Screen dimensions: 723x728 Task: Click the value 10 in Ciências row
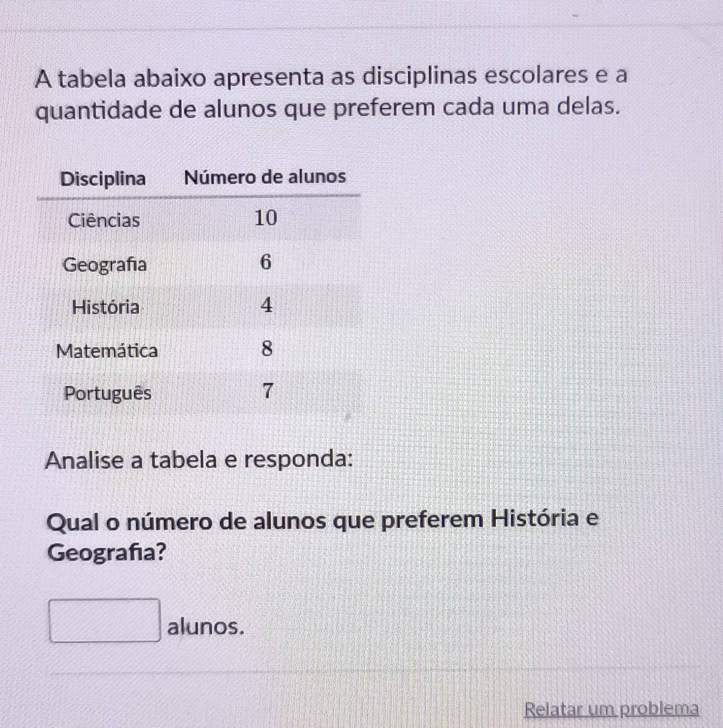click(266, 218)
